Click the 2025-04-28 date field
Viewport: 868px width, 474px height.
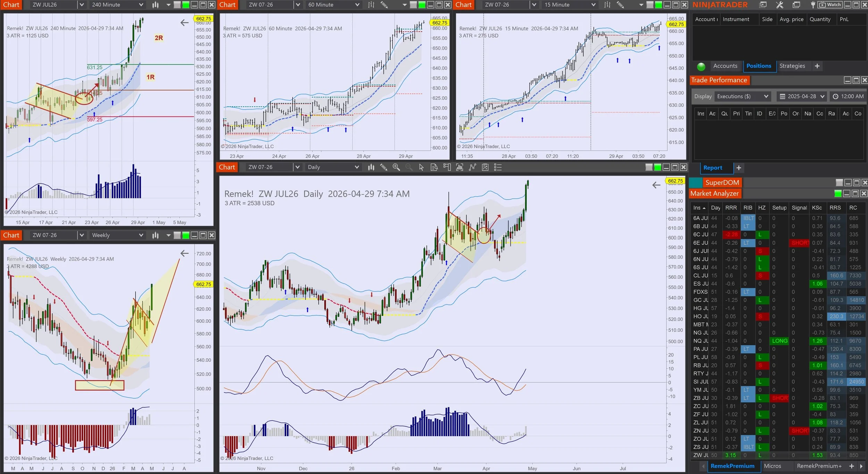click(801, 97)
